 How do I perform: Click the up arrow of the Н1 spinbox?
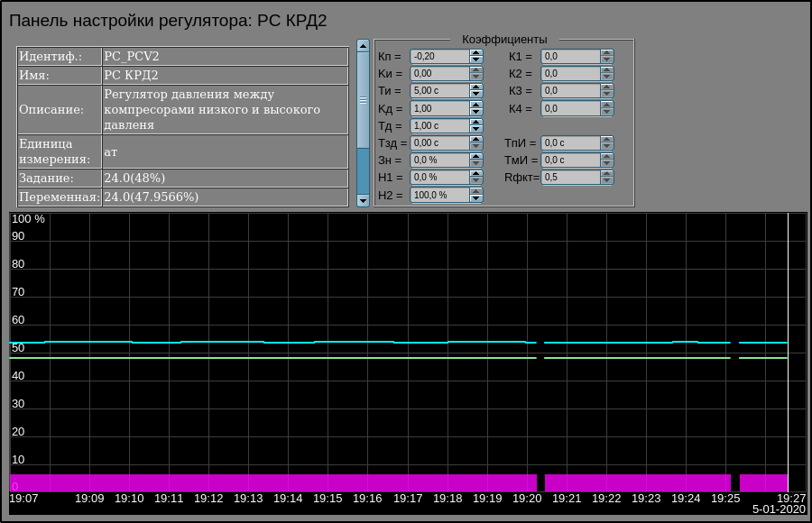point(475,173)
